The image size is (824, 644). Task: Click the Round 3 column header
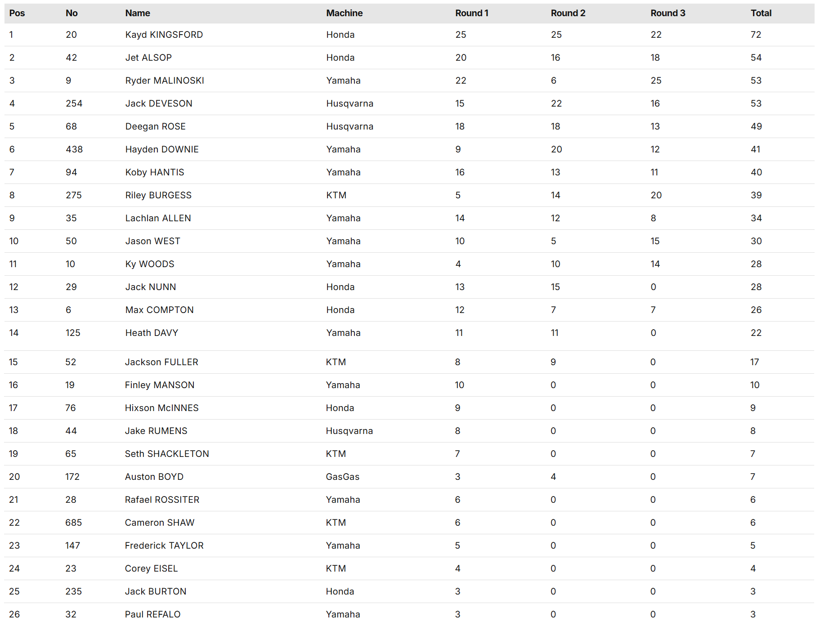coord(667,13)
